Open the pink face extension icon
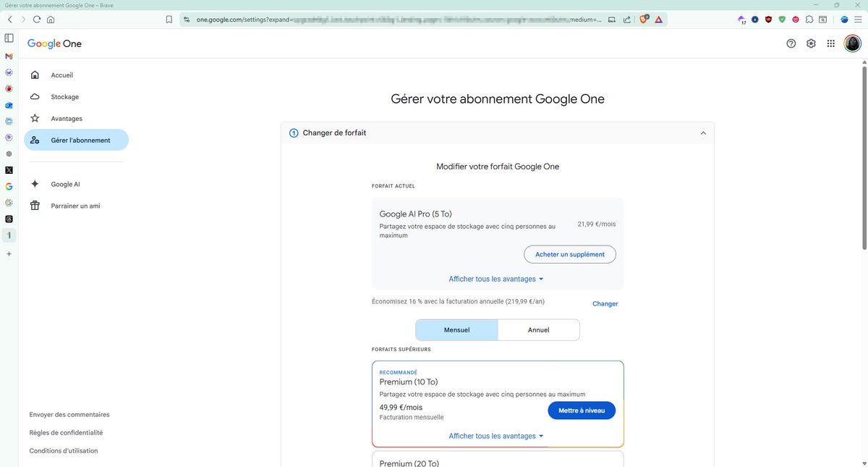Image resolution: width=868 pixels, height=467 pixels. click(796, 20)
